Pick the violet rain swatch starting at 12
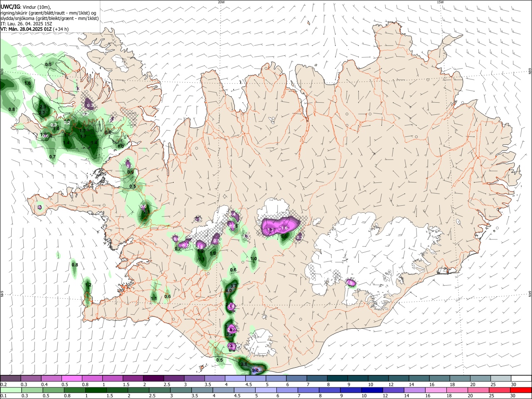Viewport: 532px width, 399px height. pos(393,390)
